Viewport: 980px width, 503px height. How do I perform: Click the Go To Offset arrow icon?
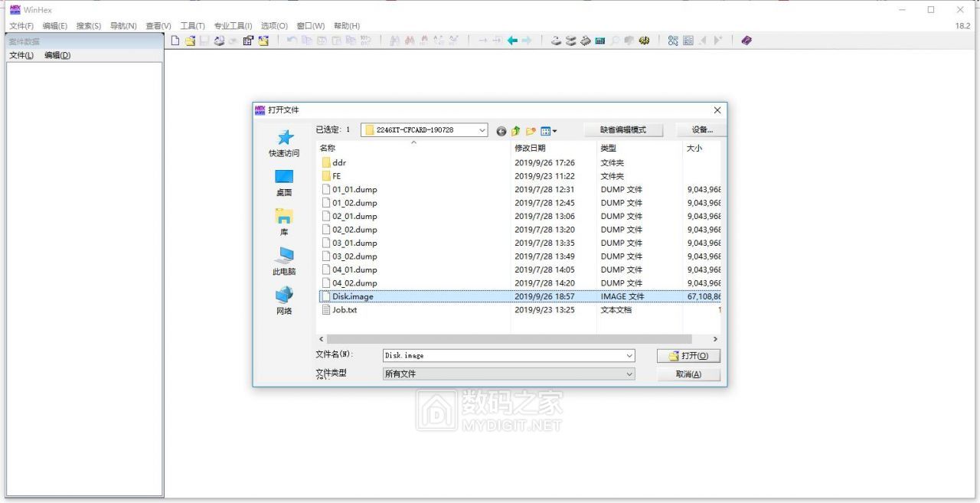pyautogui.click(x=482, y=41)
